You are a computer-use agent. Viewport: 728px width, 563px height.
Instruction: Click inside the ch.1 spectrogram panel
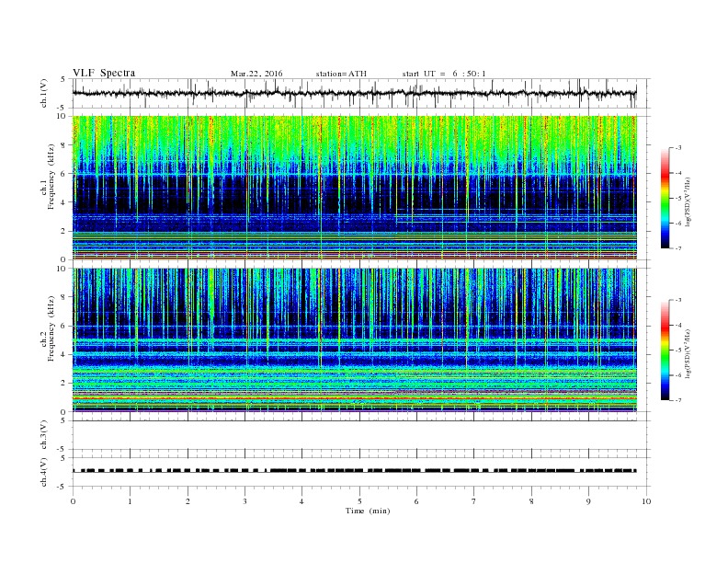354,188
